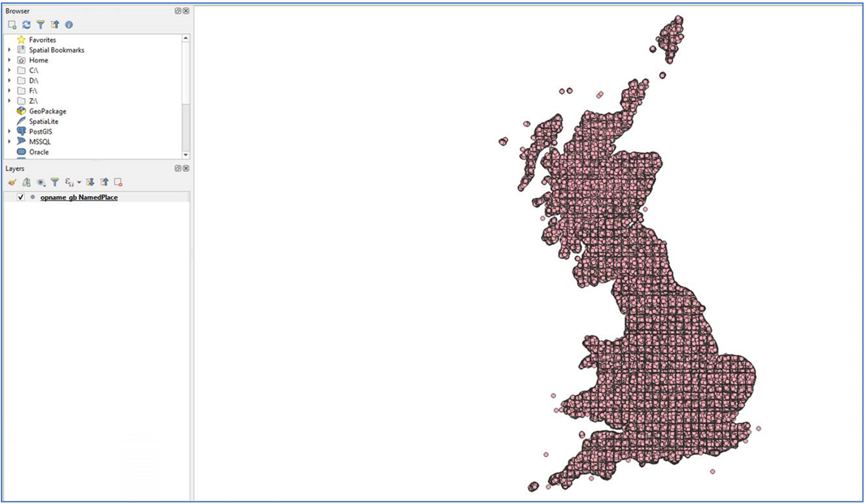Open Manage Map Themes eye icon
Image resolution: width=866 pixels, height=504 pixels.
(41, 182)
